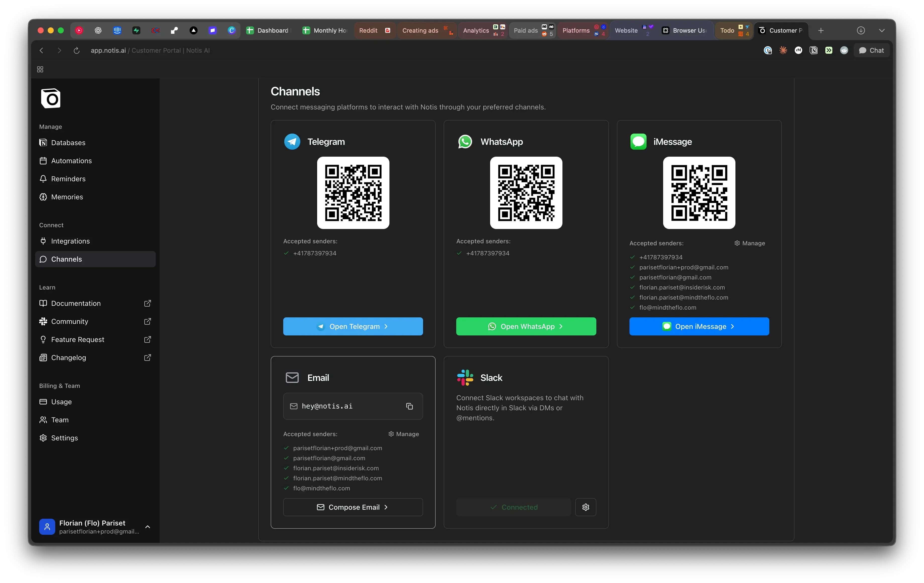Reload the current page
Image resolution: width=924 pixels, height=583 pixels.
(x=76, y=50)
